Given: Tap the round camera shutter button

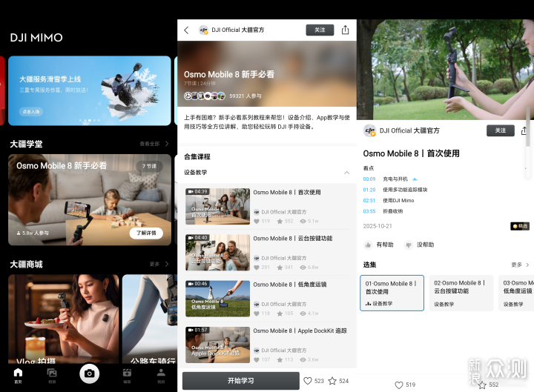Looking at the screenshot, I should coord(89,373).
